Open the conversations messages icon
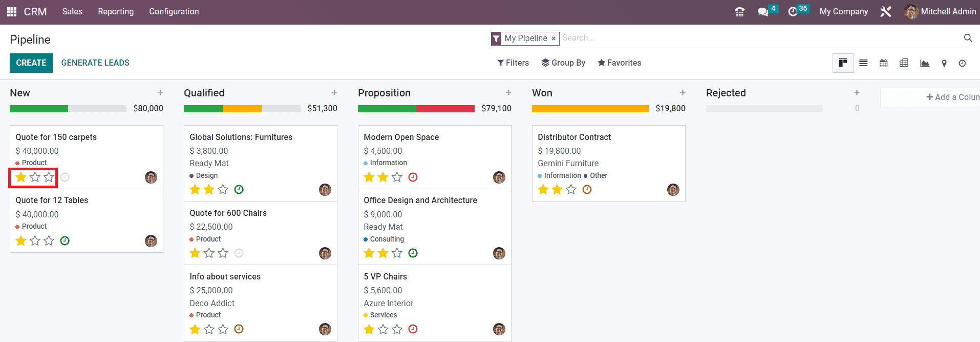 [763, 12]
